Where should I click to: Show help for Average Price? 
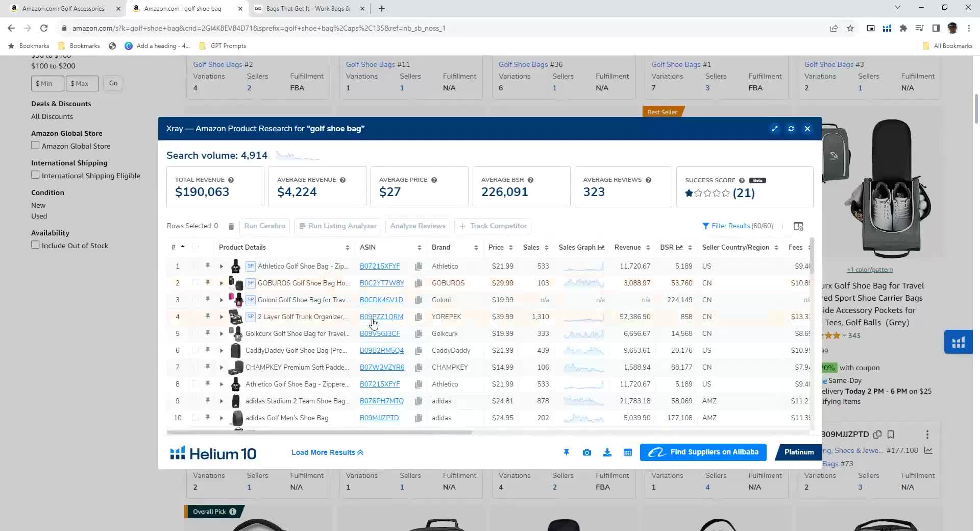click(x=434, y=180)
